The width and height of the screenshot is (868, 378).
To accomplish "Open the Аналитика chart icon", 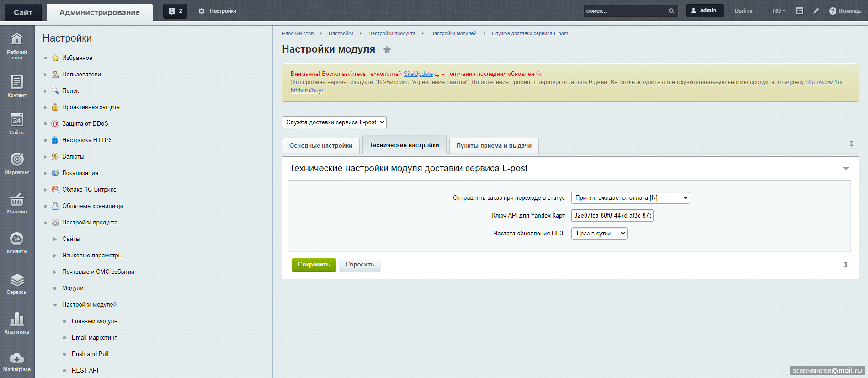I will tap(17, 319).
